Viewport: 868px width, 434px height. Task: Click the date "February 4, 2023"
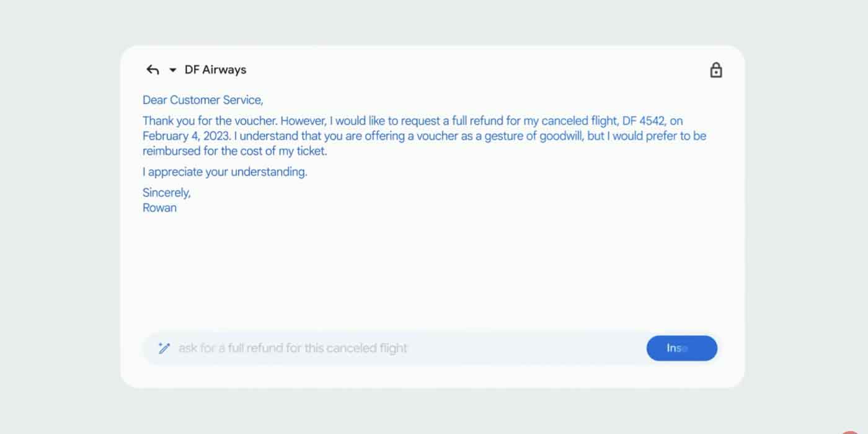[x=185, y=136]
